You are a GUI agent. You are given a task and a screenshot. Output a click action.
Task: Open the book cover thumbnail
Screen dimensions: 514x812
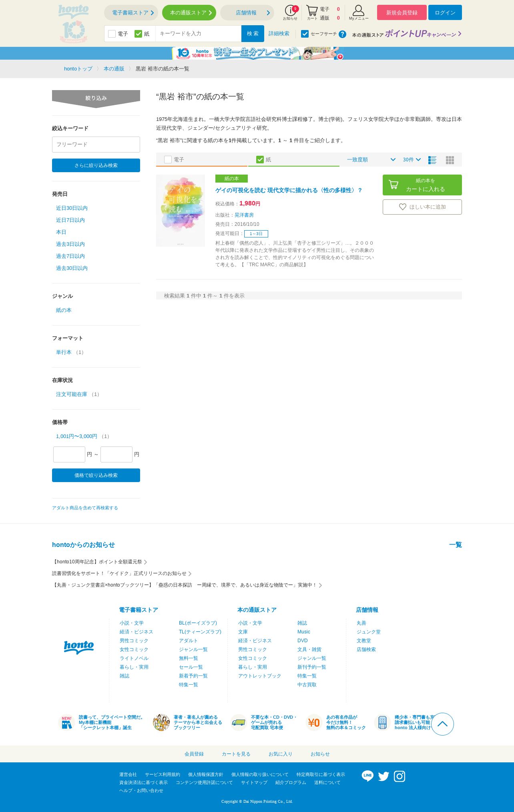[181, 211]
